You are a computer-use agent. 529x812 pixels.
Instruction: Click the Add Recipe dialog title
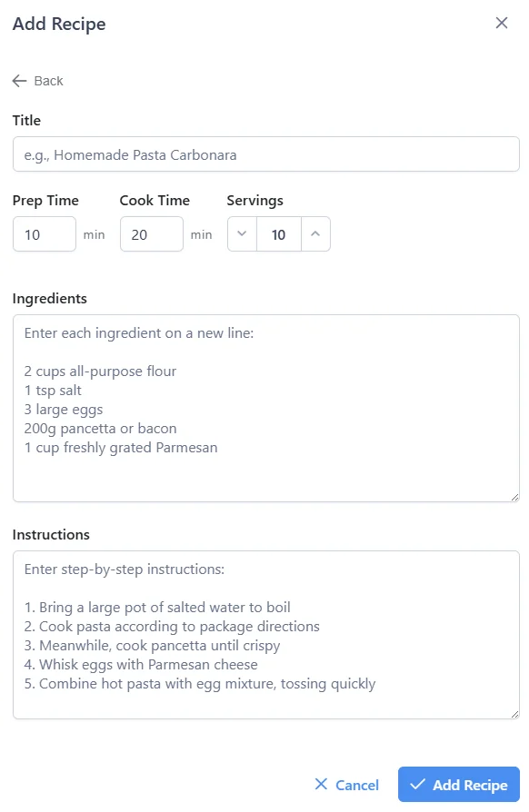58,24
